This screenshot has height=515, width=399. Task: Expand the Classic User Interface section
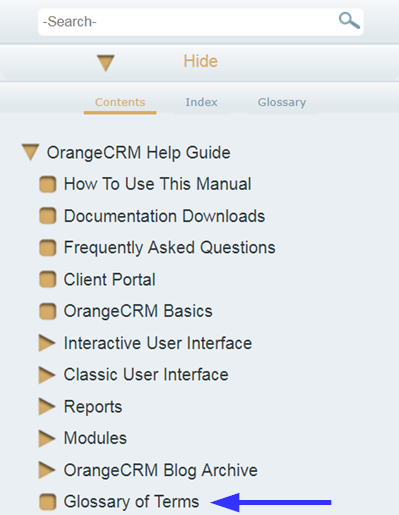point(47,375)
